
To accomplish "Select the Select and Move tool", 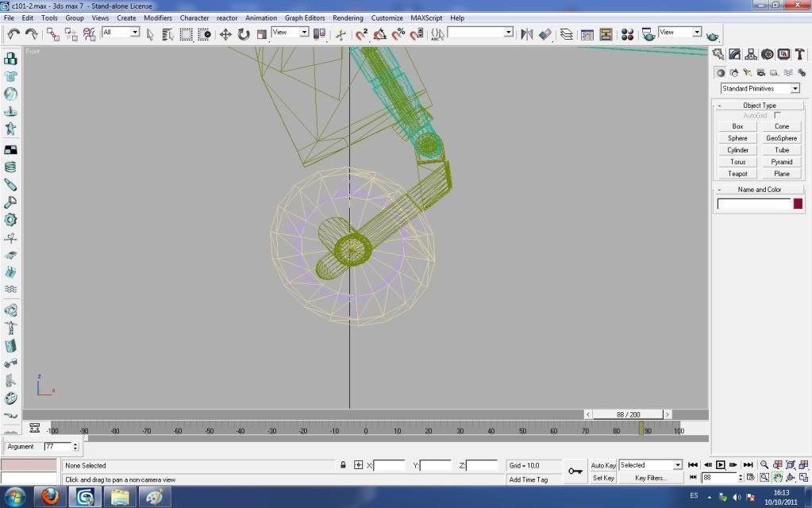I will pyautogui.click(x=225, y=34).
